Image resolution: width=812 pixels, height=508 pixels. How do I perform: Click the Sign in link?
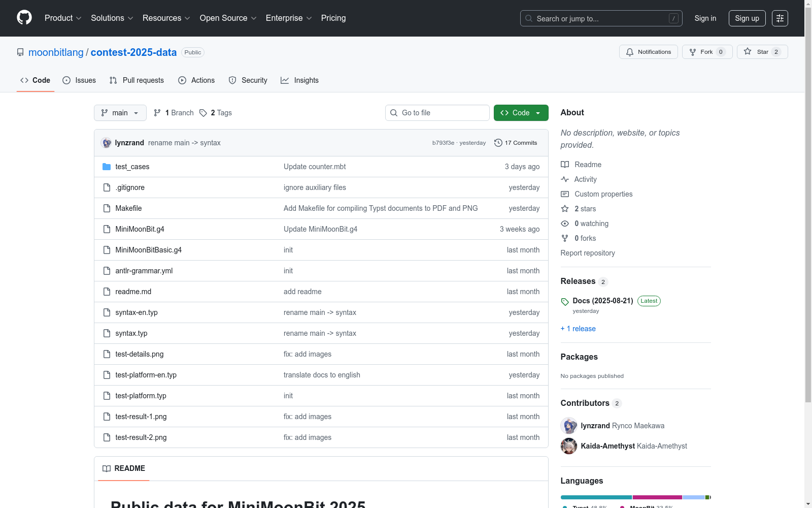coord(705,18)
